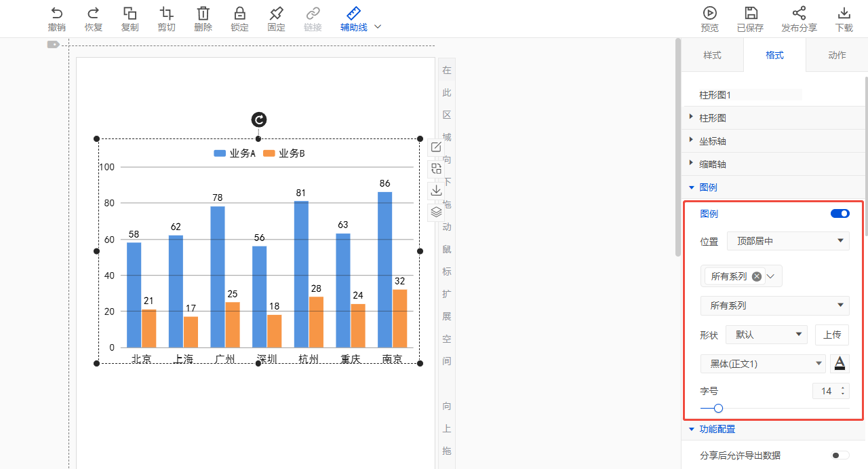Click the 杭州 orange bar labeled 28
The height and width of the screenshot is (469, 868).
317,322
